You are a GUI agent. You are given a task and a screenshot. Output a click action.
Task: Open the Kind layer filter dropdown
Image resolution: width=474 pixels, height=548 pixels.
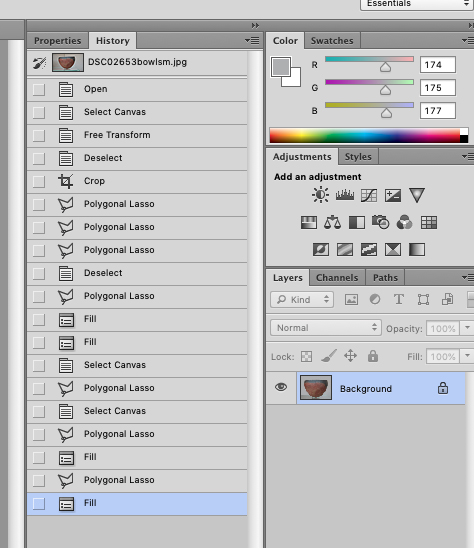pyautogui.click(x=302, y=300)
